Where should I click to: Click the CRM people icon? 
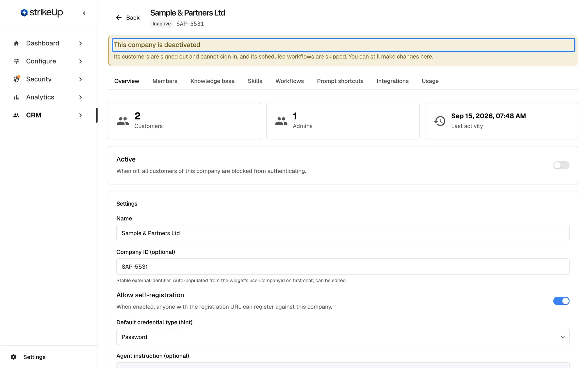(x=16, y=115)
